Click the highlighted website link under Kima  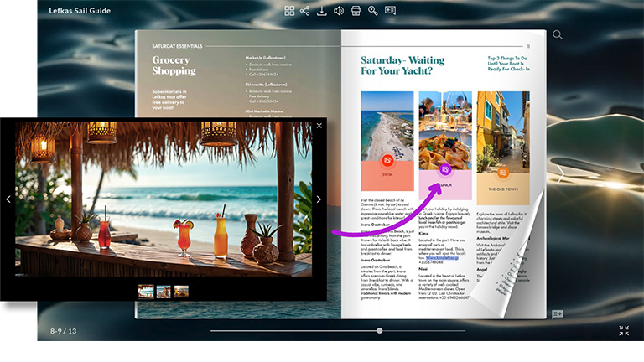442,247
